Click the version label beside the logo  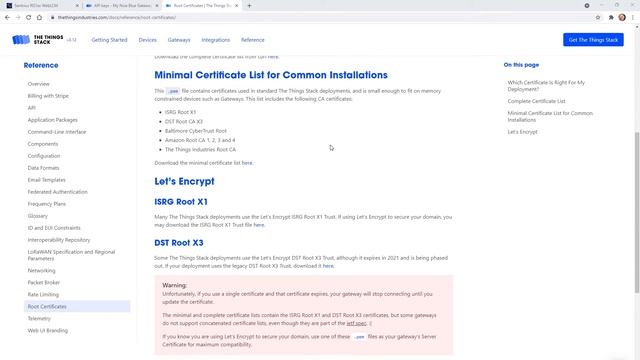(x=71, y=40)
